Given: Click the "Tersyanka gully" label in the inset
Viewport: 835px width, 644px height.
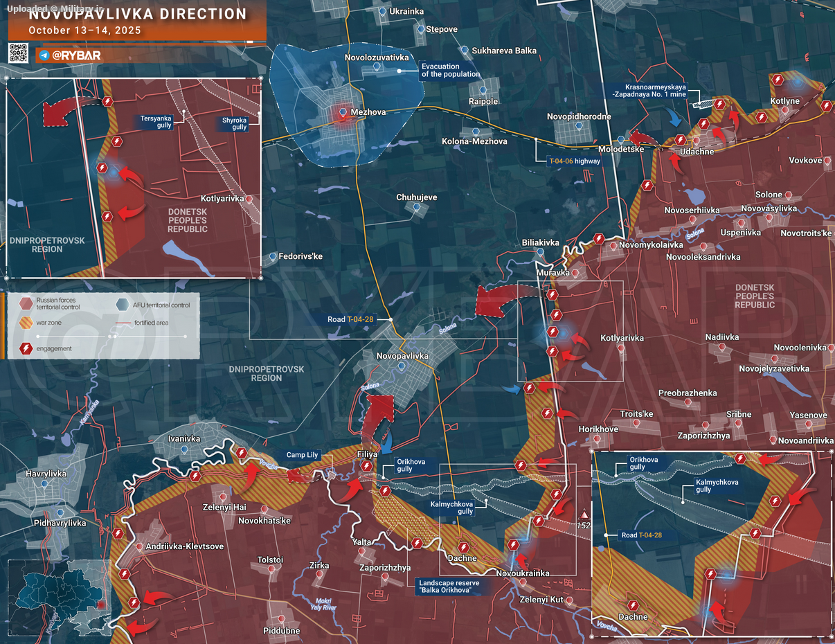Looking at the screenshot, I should (x=156, y=119).
